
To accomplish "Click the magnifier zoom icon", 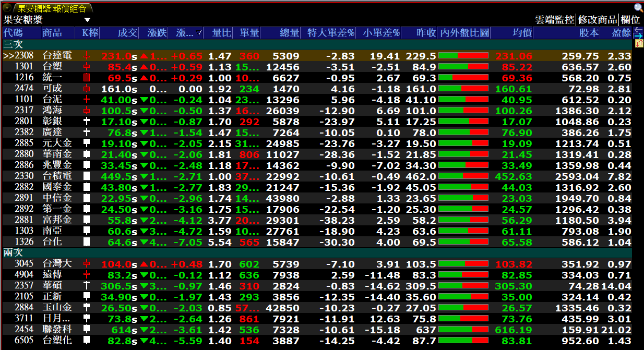I will (x=638, y=7).
